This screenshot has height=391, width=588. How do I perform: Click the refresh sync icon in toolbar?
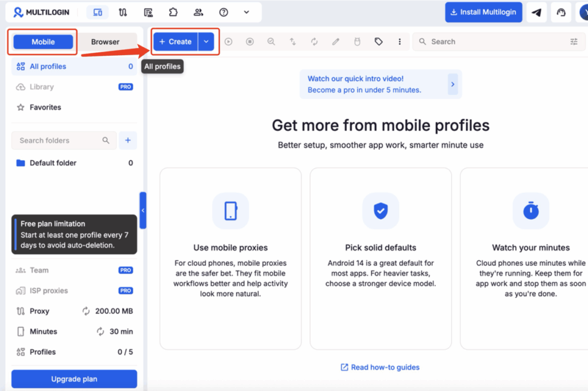[x=314, y=41]
